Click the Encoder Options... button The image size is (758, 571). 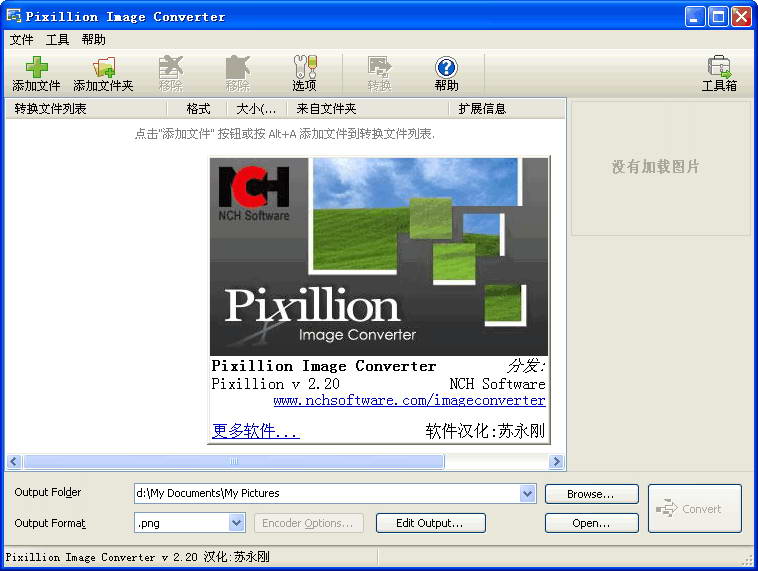click(308, 523)
